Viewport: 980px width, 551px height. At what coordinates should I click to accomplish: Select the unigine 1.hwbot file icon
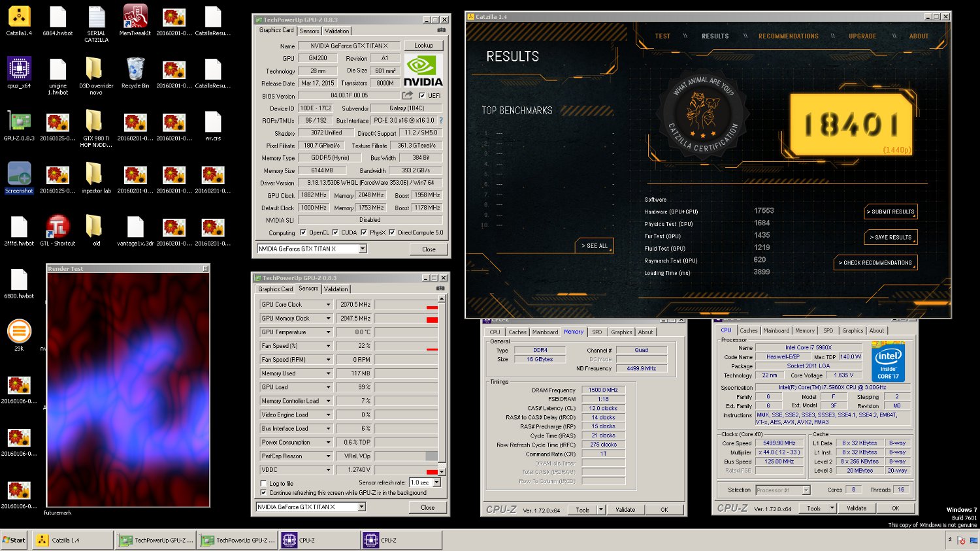click(x=57, y=76)
